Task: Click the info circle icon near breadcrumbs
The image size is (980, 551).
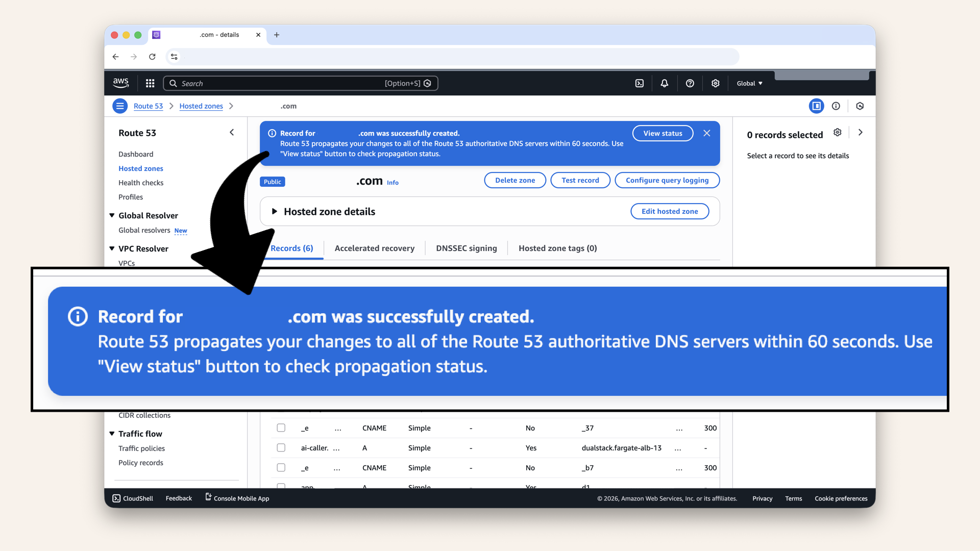Action: tap(836, 106)
